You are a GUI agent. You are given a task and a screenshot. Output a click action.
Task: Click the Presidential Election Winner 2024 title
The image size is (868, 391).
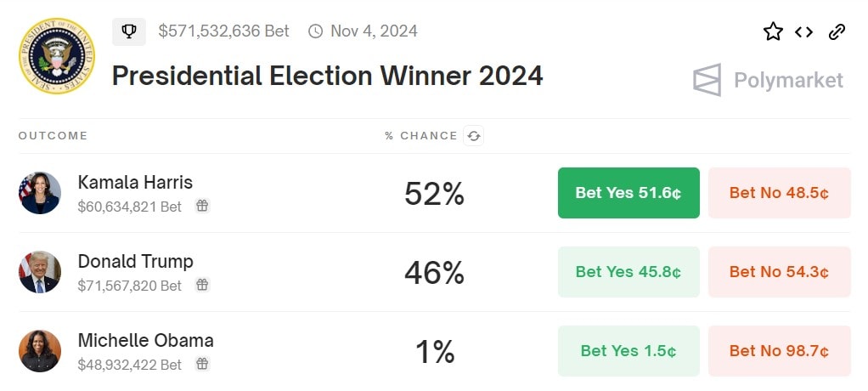pos(327,76)
